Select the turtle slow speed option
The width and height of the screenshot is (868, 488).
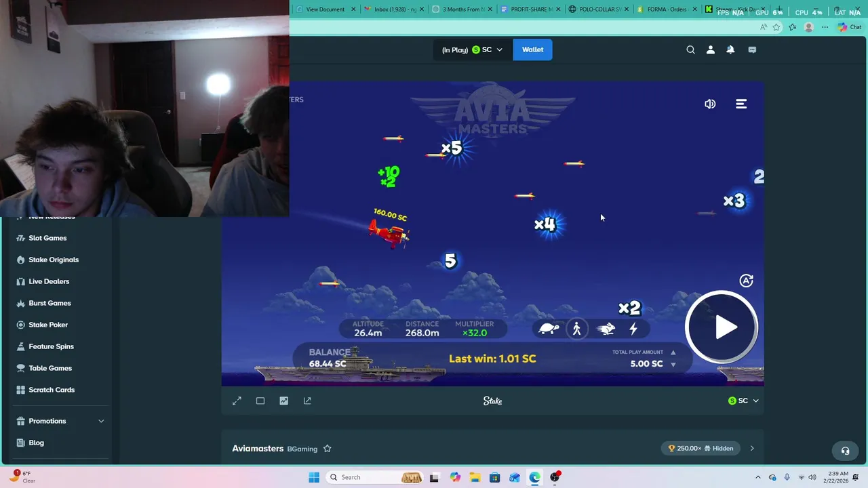(549, 329)
